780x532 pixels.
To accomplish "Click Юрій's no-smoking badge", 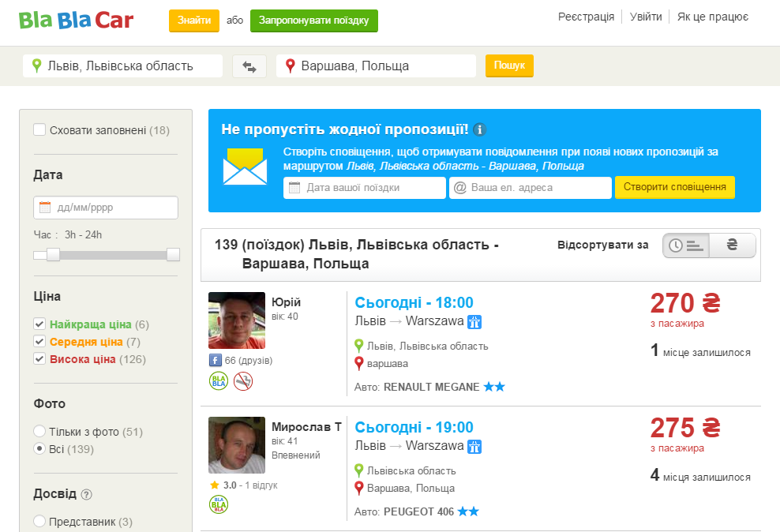I will coord(242,381).
